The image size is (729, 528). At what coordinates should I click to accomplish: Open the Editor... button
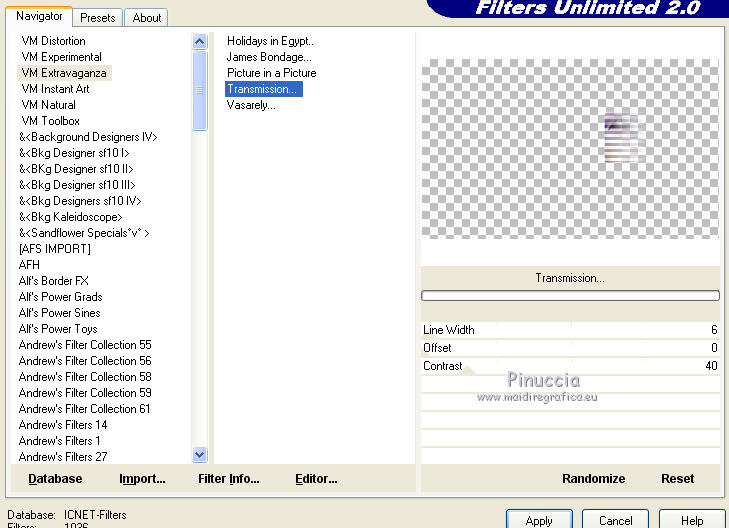[x=316, y=479]
